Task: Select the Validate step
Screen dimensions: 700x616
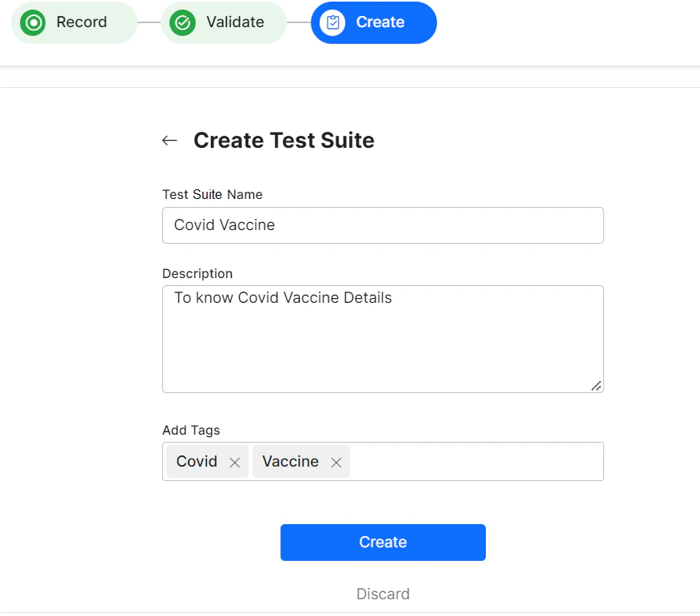Action: point(224,22)
